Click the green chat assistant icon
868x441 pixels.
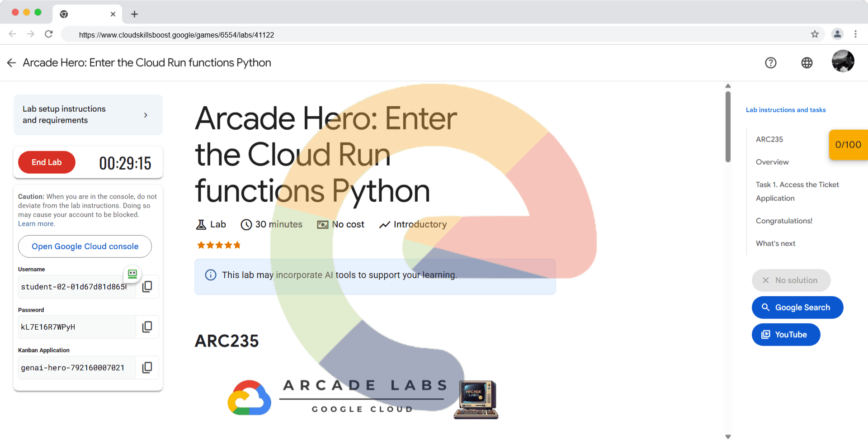pos(132,274)
